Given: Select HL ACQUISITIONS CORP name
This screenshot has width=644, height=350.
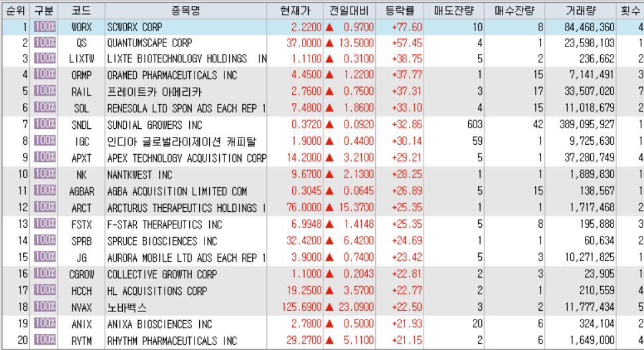Looking at the screenshot, I should [x=157, y=292].
